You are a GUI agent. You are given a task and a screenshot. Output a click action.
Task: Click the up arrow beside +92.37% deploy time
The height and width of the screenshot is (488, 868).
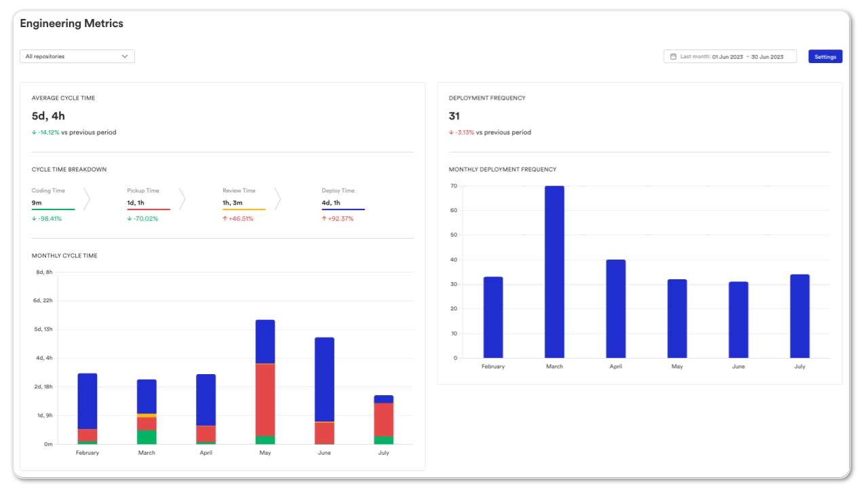click(324, 219)
